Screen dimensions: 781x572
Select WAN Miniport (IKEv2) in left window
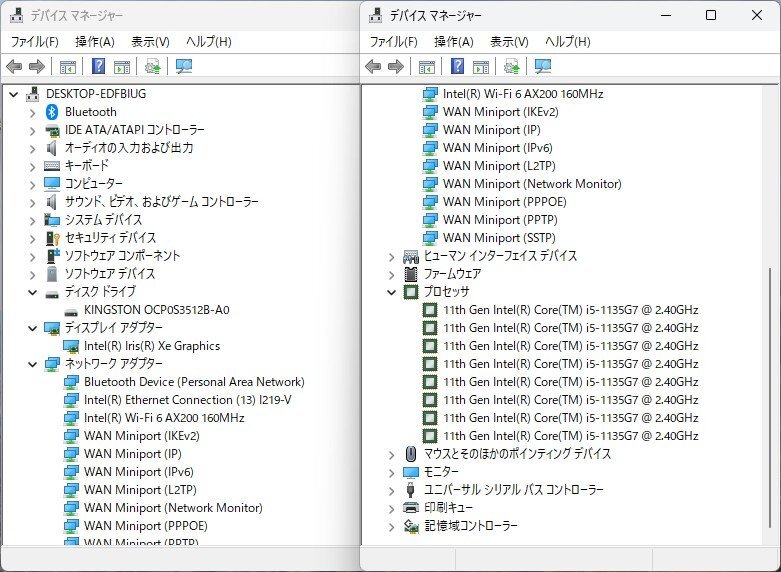coord(141,435)
